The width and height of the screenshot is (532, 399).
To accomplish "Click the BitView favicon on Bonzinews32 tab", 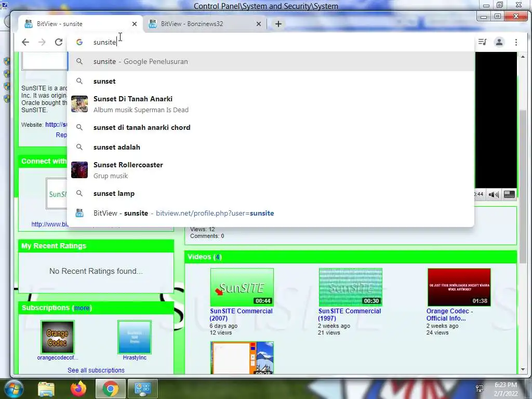I will [153, 24].
